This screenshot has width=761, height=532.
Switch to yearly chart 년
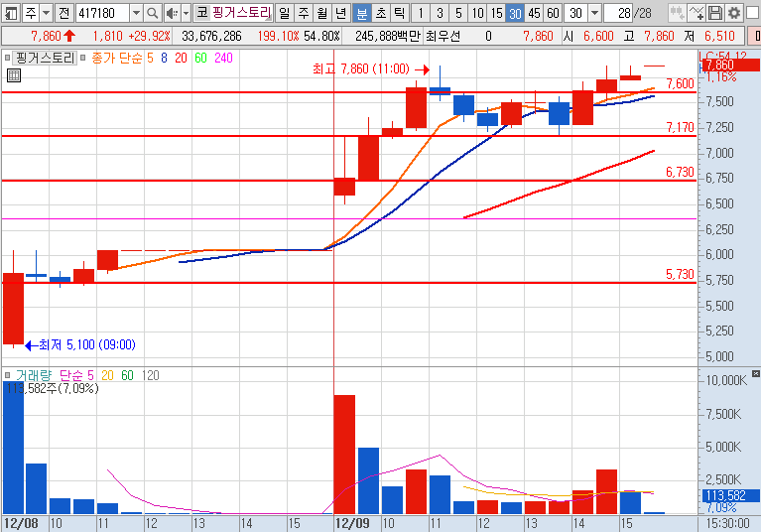tap(341, 13)
